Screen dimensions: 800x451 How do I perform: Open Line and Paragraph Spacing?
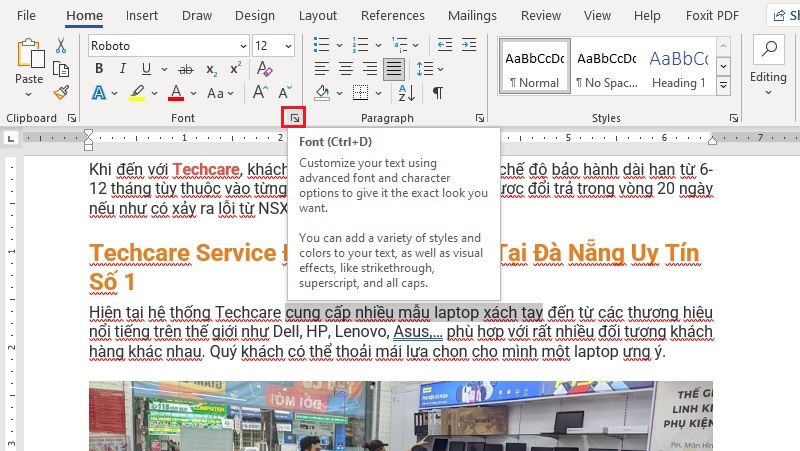point(425,68)
